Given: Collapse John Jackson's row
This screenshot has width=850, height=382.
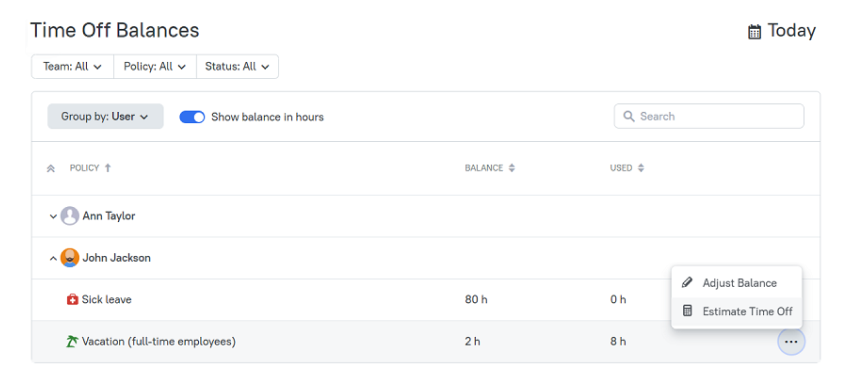Looking at the screenshot, I should coord(53,258).
